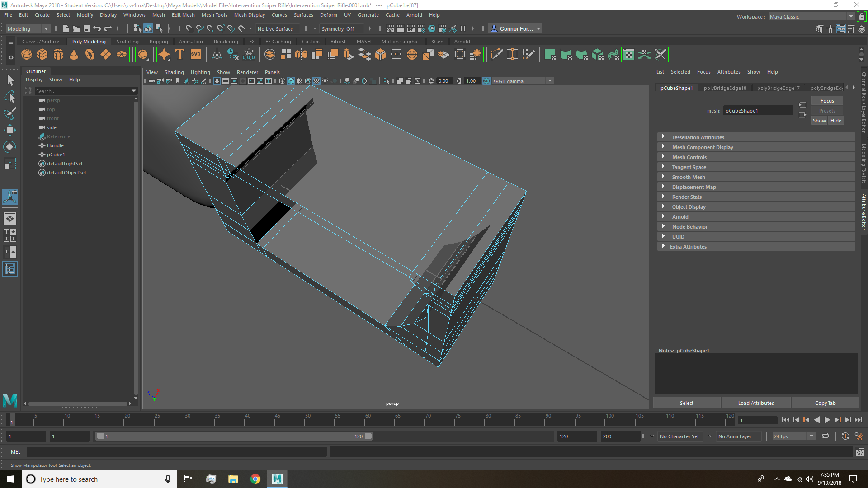Click Load Attributes at the panel bottom
868x488 pixels.
pyautogui.click(x=755, y=403)
